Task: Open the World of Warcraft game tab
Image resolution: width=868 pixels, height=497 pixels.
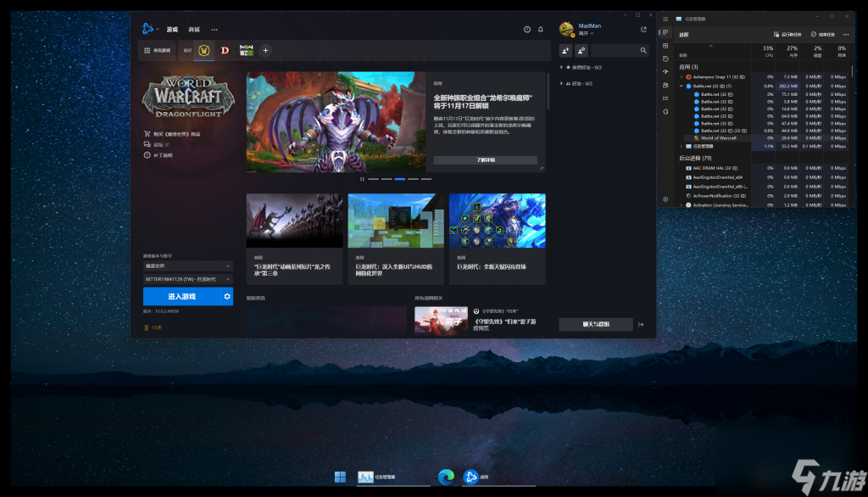Action: tap(204, 50)
